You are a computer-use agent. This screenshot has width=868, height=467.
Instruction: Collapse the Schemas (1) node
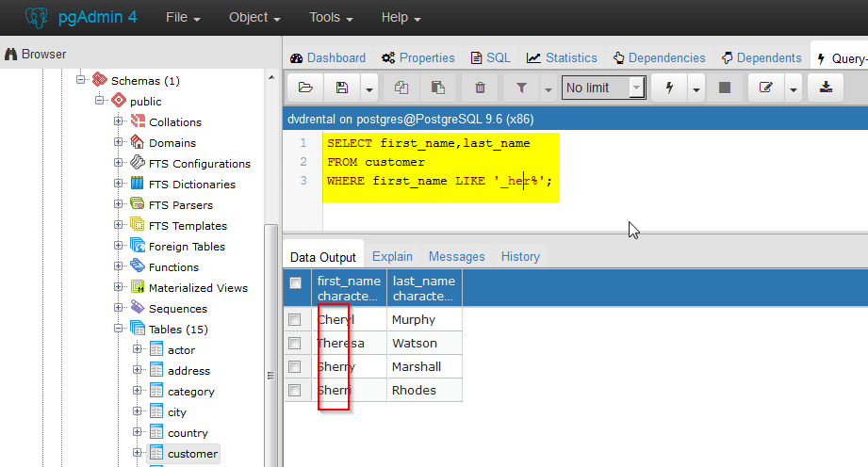(x=81, y=80)
